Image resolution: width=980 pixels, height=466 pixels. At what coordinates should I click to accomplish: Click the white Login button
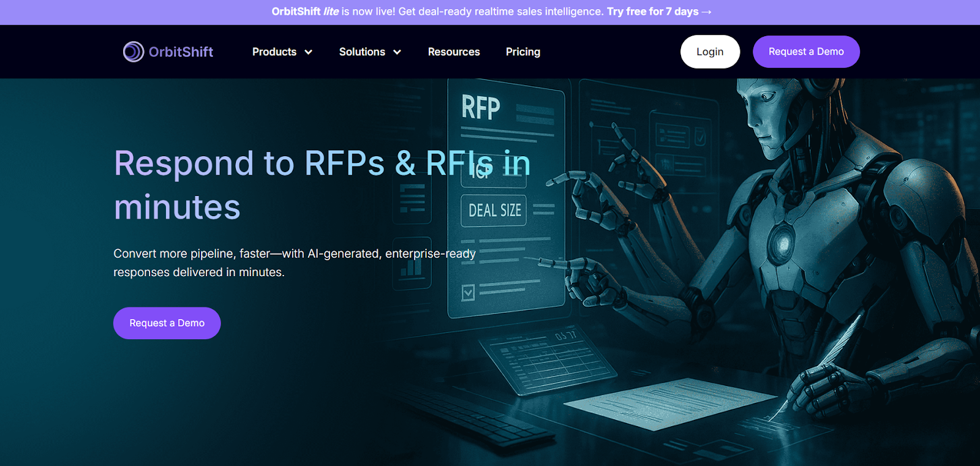pyautogui.click(x=710, y=52)
